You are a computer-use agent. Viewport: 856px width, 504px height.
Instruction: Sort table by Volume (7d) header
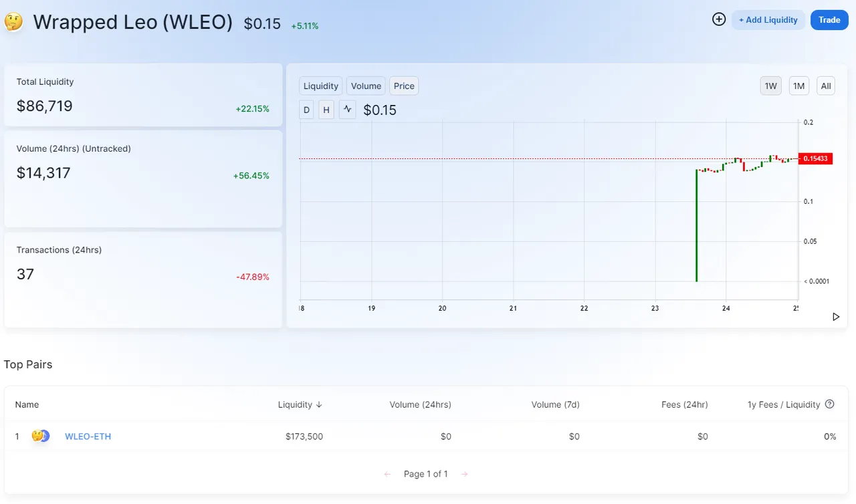click(556, 404)
